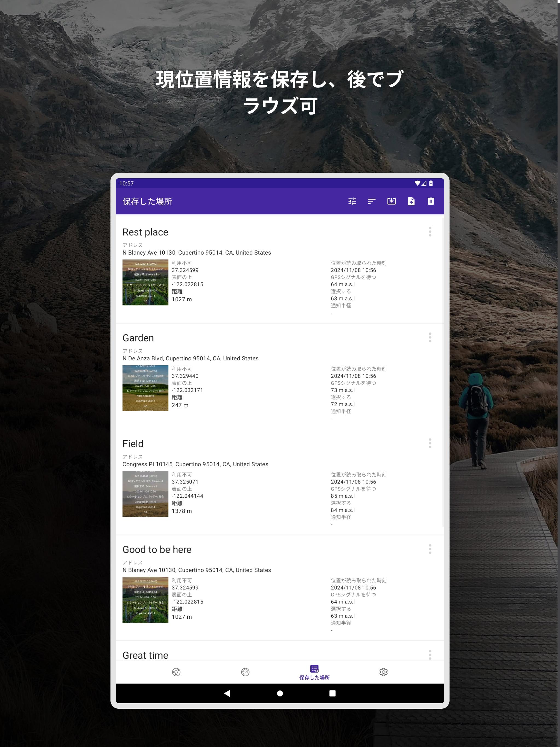560x747 pixels.
Task: Tap the Great time title
Action: point(145,655)
